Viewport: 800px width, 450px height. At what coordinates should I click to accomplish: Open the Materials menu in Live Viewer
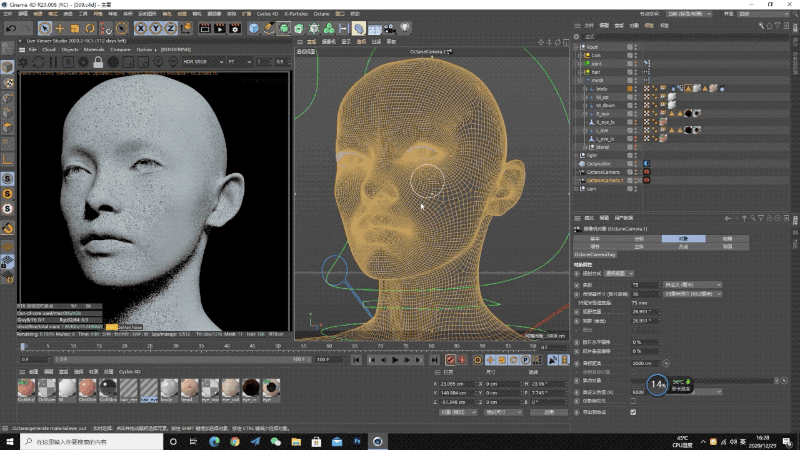[x=94, y=49]
